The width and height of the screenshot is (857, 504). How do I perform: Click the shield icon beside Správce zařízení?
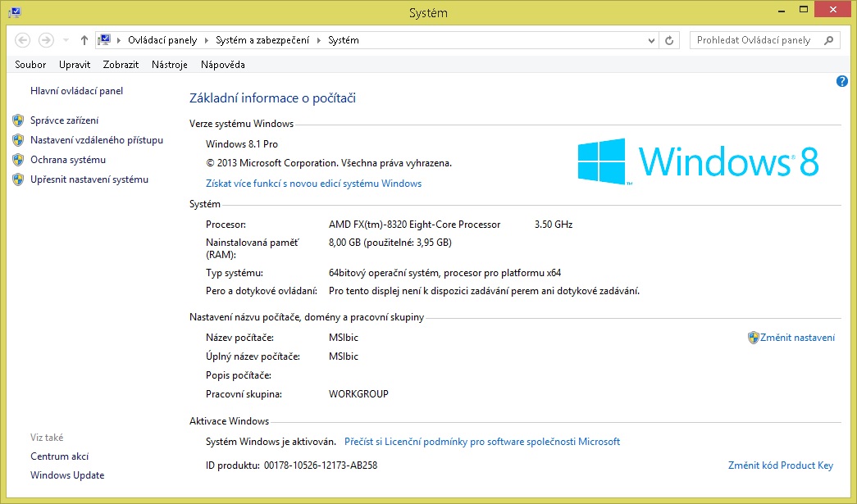(18, 120)
